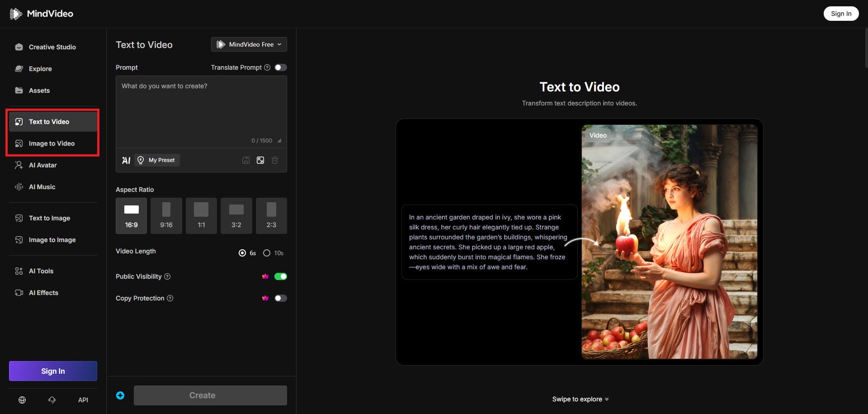Open the API link

(83, 400)
